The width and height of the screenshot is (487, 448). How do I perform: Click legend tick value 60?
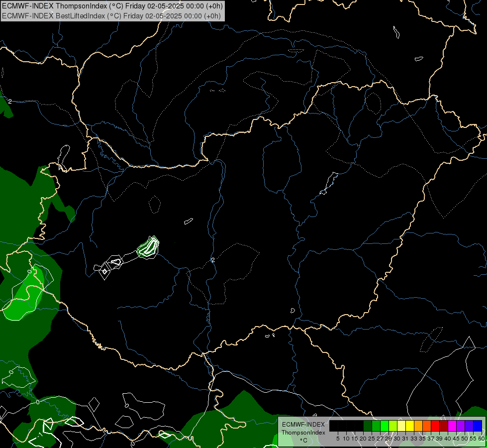[x=482, y=439]
